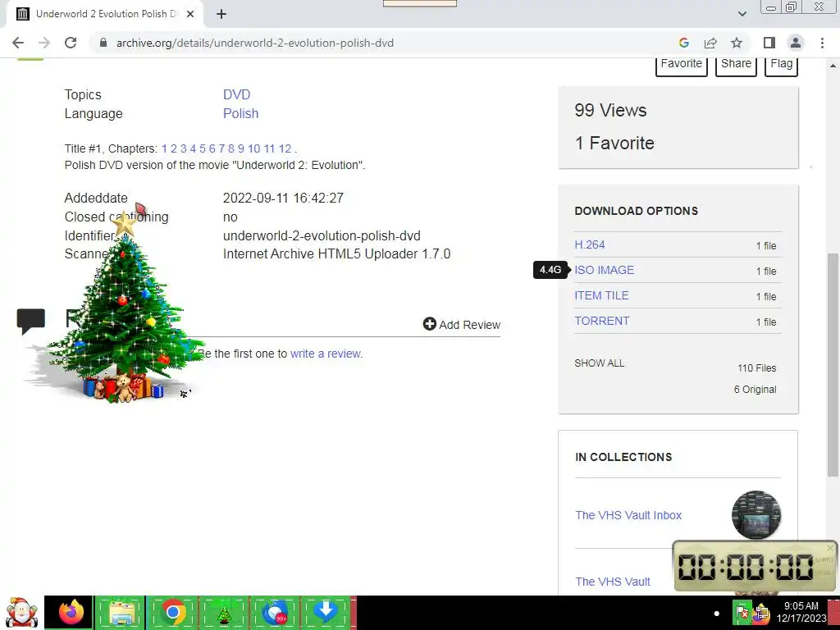The height and width of the screenshot is (630, 840).
Task: Click the Christmas tree app taskbar icon
Action: click(x=224, y=612)
